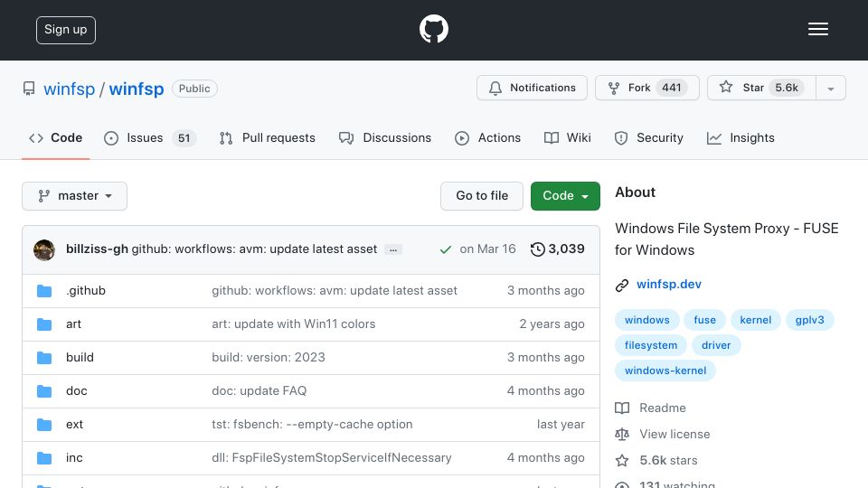The height and width of the screenshot is (488, 868).
Task: Click the folder icon for inc
Action: (44, 458)
